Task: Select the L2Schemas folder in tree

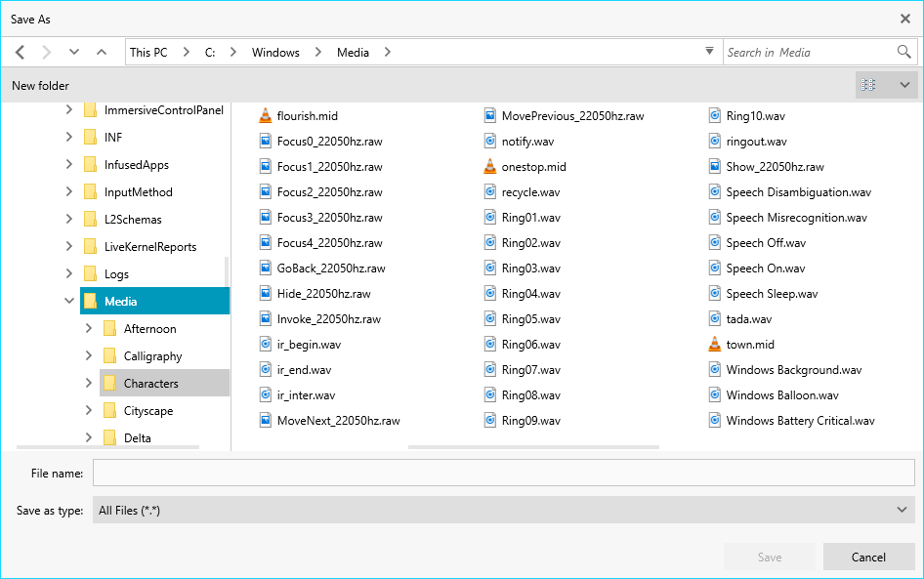Action: [x=133, y=219]
